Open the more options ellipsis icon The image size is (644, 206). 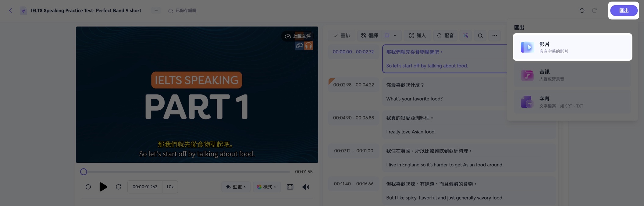coord(495,36)
